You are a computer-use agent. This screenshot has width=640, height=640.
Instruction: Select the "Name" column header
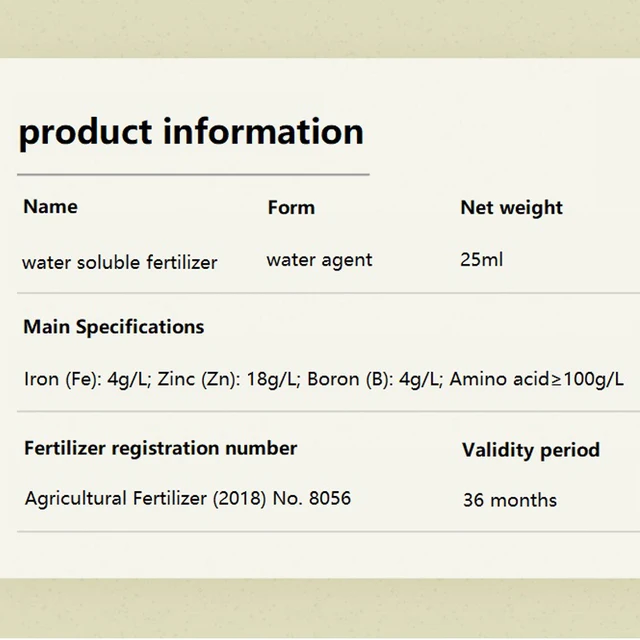pos(50,207)
